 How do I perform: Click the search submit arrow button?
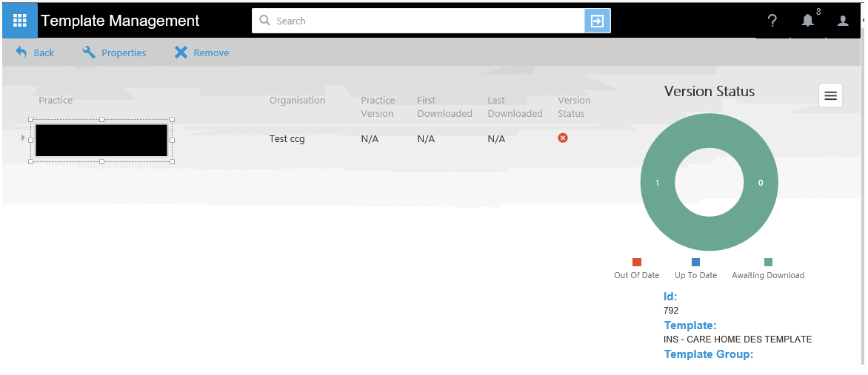point(597,21)
